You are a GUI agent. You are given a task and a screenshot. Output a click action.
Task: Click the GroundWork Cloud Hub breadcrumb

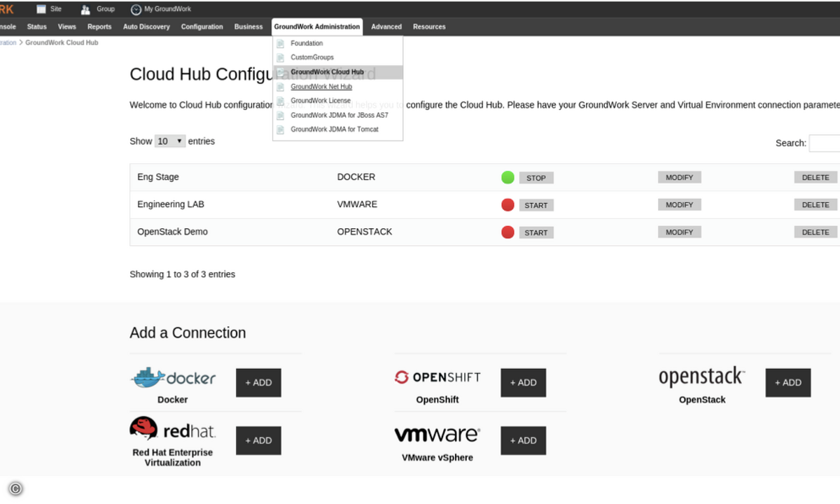click(x=62, y=43)
